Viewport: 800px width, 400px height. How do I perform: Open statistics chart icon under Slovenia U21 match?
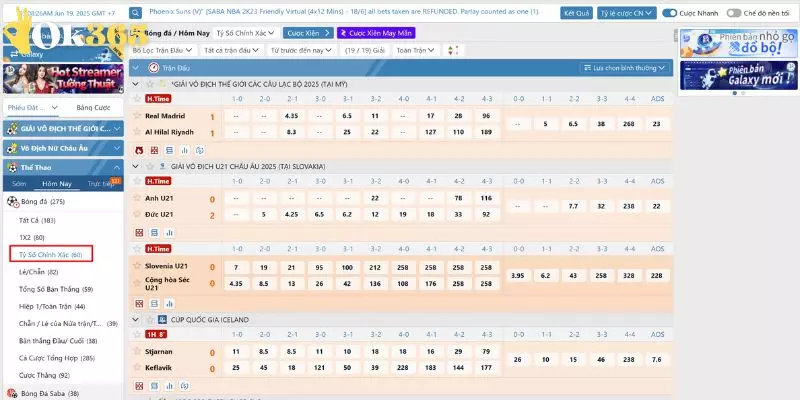169,304
